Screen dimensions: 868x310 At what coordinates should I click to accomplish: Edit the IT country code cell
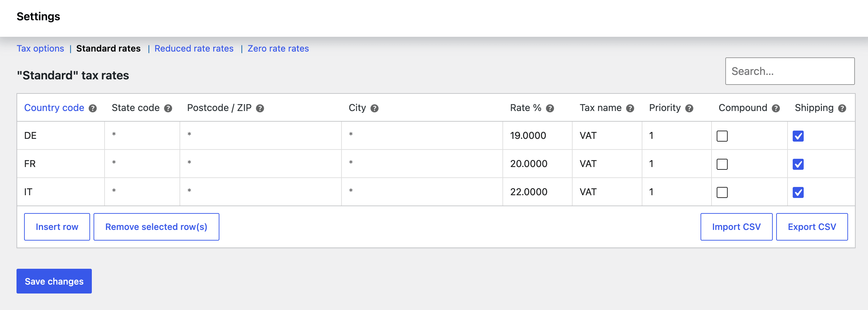[61, 192]
